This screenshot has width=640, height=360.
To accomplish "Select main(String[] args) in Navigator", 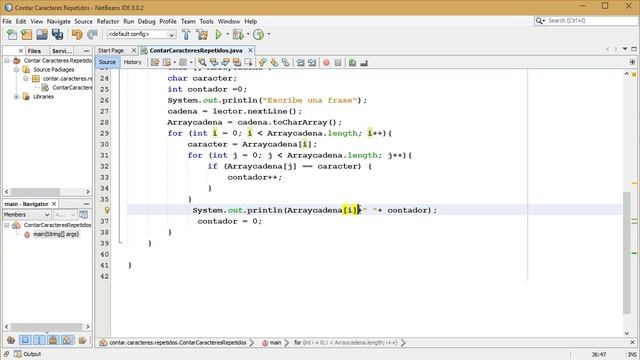I will pos(56,234).
